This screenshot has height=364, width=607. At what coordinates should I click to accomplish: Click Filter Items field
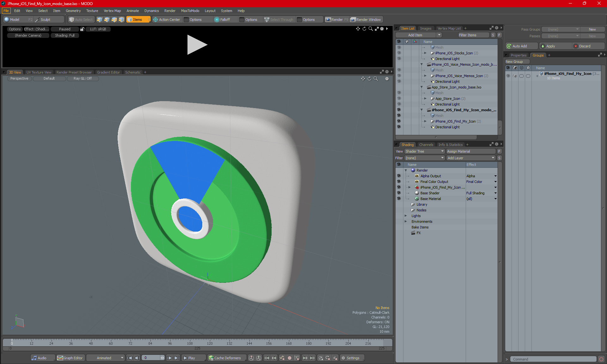[x=474, y=35]
